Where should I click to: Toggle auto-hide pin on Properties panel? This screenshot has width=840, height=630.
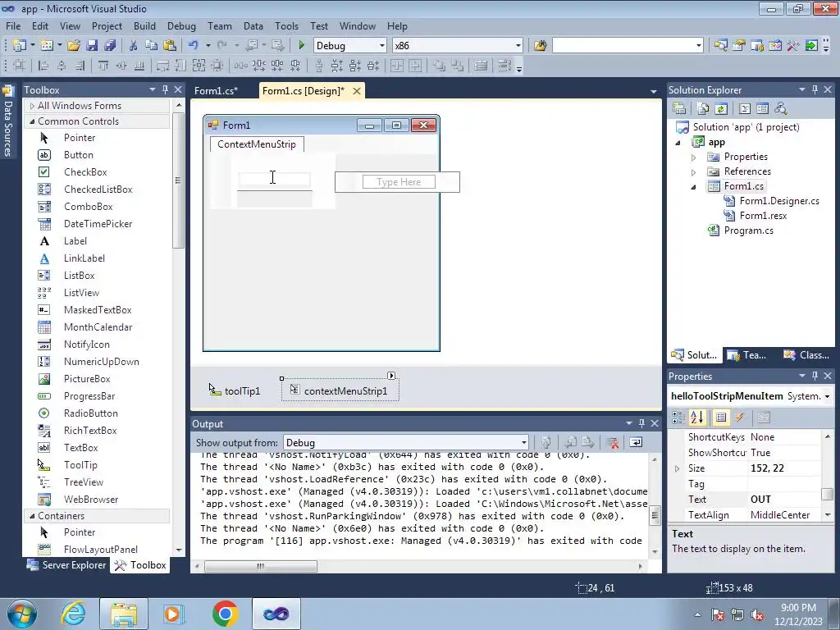pyautogui.click(x=815, y=376)
